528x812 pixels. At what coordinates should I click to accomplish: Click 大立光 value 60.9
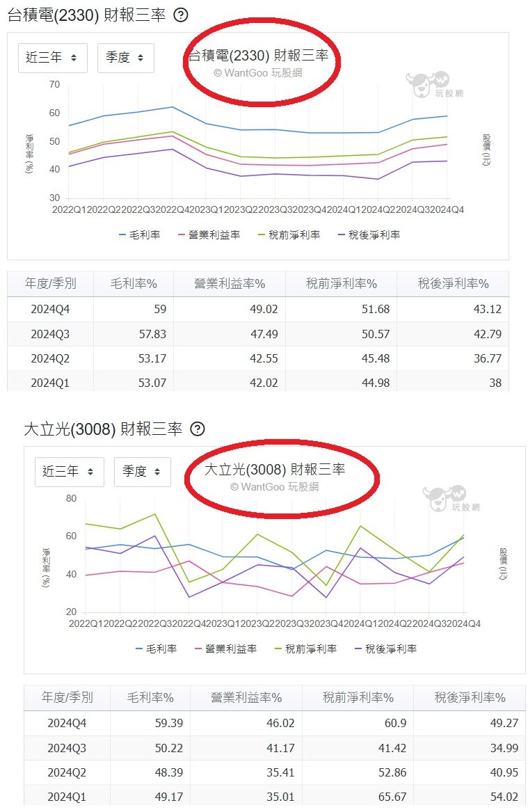click(396, 723)
